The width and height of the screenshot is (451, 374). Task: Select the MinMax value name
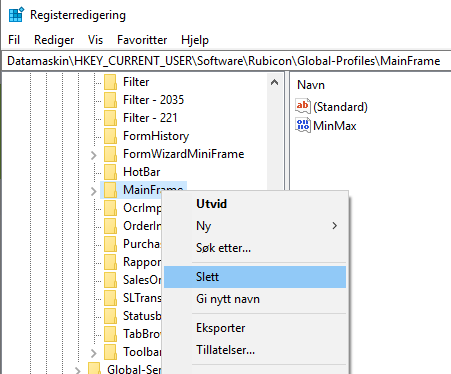click(x=335, y=126)
